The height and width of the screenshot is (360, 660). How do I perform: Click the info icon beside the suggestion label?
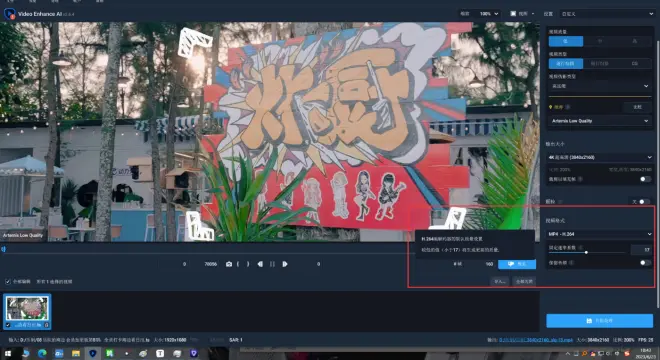(568, 107)
